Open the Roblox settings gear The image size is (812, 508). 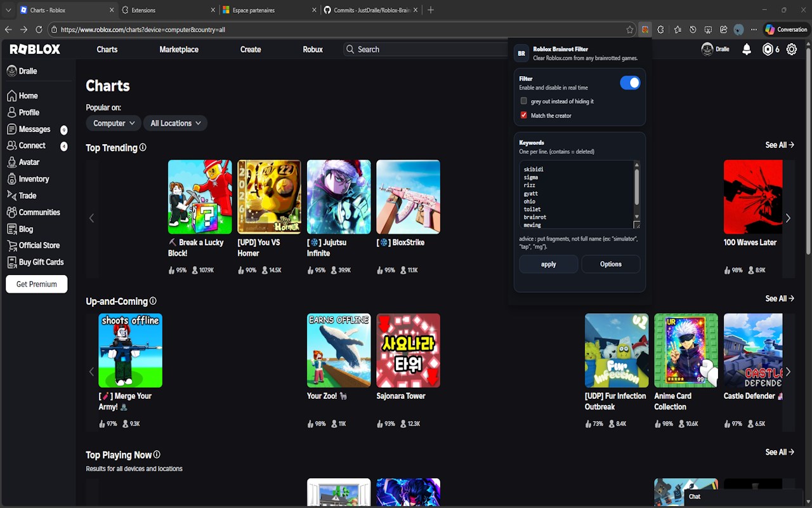tap(792, 50)
